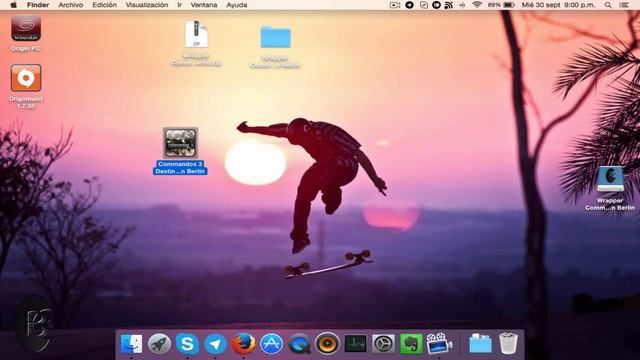The width and height of the screenshot is (640, 360).
Task: Launch Launchpad rocket icon in Dock
Action: (x=159, y=344)
